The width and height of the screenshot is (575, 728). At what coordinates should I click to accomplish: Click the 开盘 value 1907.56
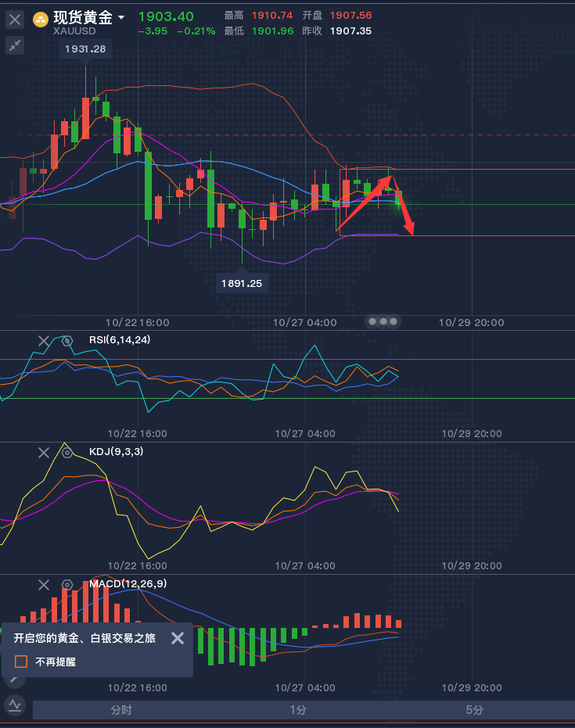350,16
